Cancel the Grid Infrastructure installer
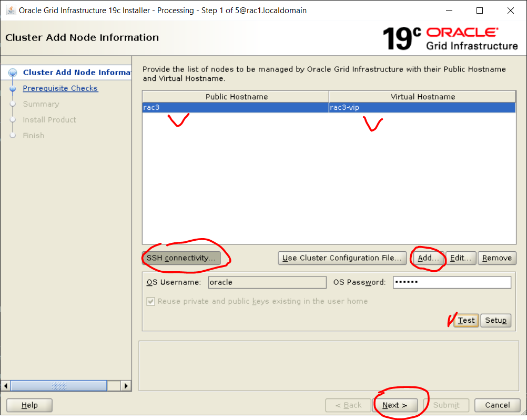 (497, 405)
